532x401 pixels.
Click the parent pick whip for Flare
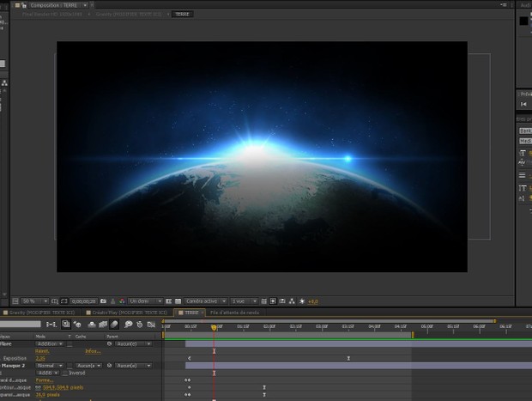[109, 344]
